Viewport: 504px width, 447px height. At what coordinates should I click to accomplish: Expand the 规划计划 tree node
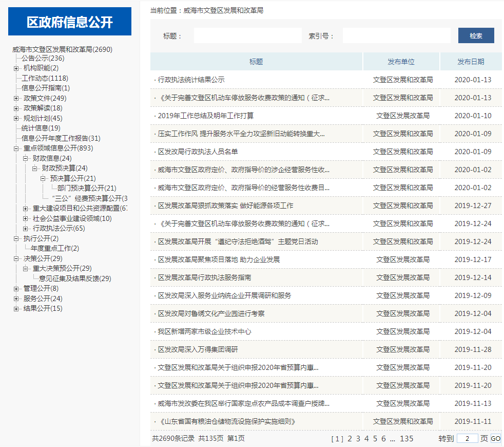point(16,119)
